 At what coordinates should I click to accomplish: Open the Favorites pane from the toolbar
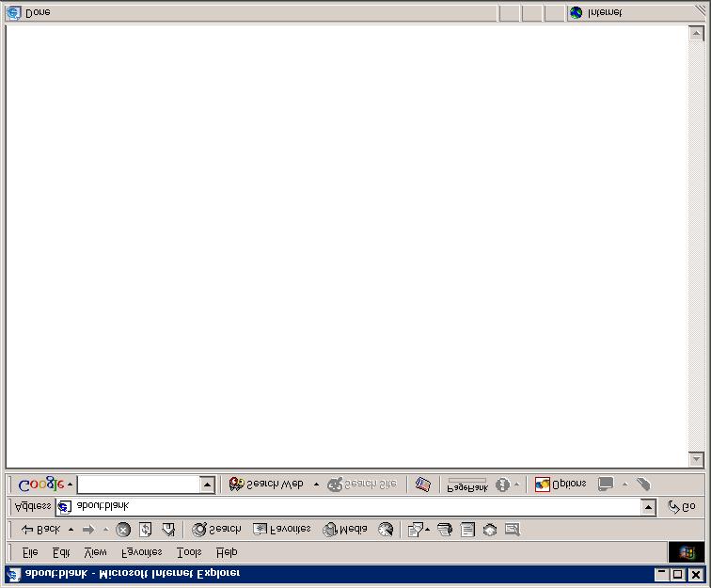[281, 529]
